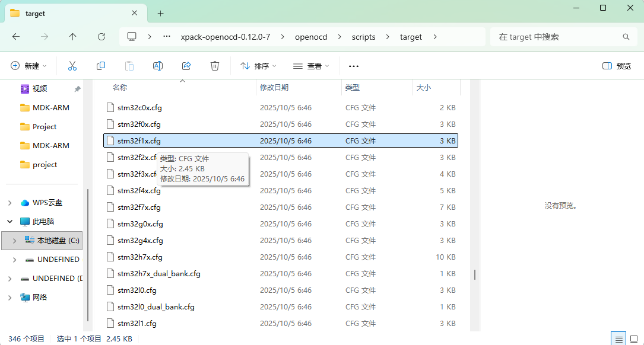Viewport: 644px width, 345px height.
Task: Open a new tab with plus button
Action: tap(161, 14)
